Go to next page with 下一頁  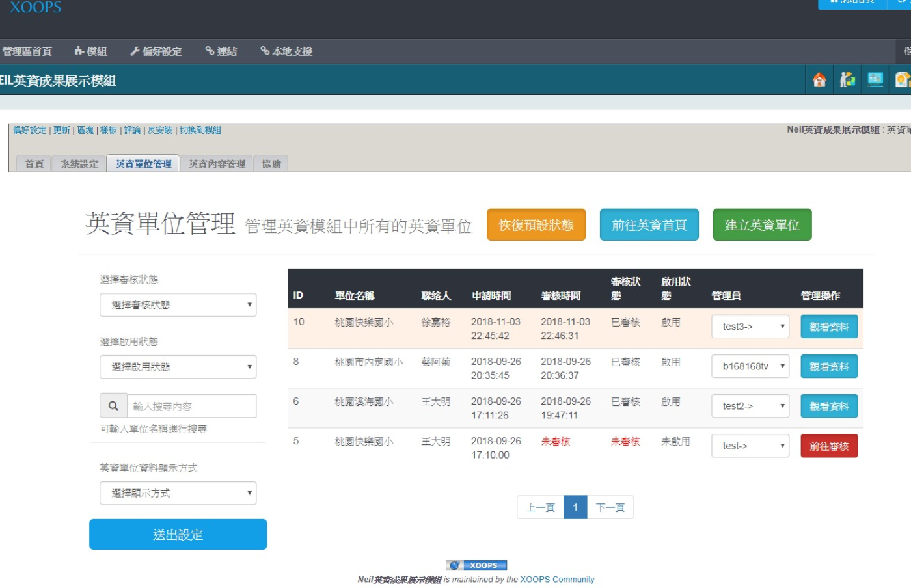(610, 507)
